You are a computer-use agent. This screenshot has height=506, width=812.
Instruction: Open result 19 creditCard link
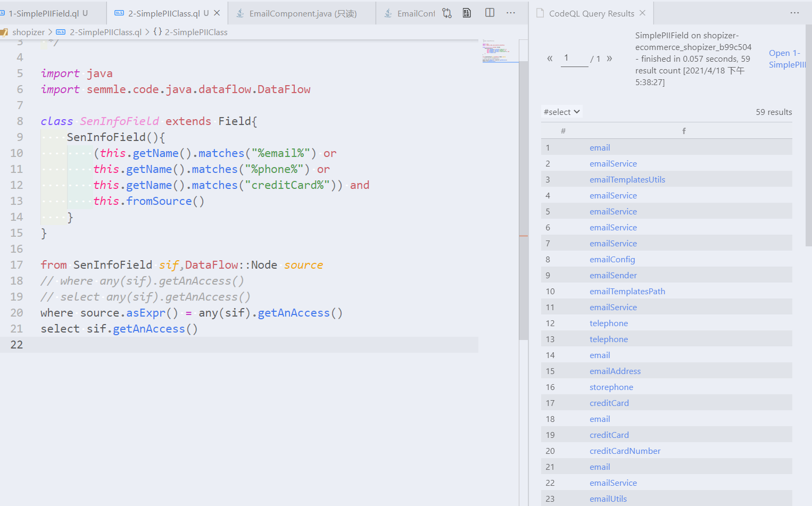click(609, 435)
